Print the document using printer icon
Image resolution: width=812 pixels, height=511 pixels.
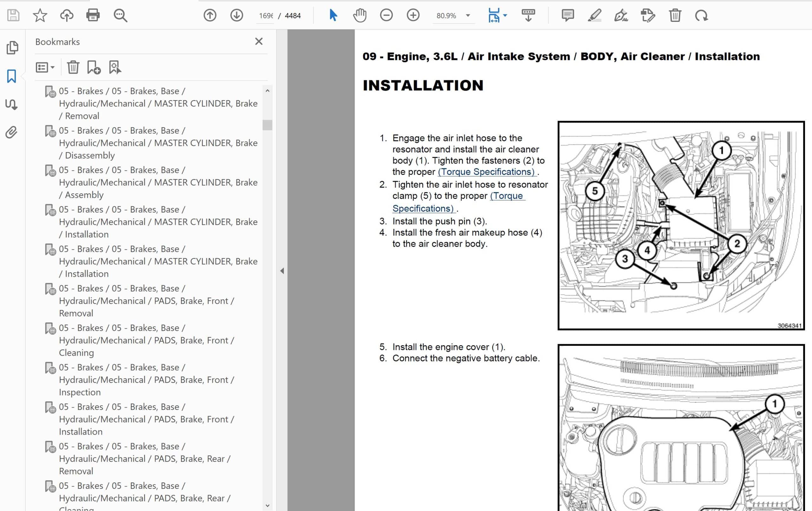coord(93,16)
